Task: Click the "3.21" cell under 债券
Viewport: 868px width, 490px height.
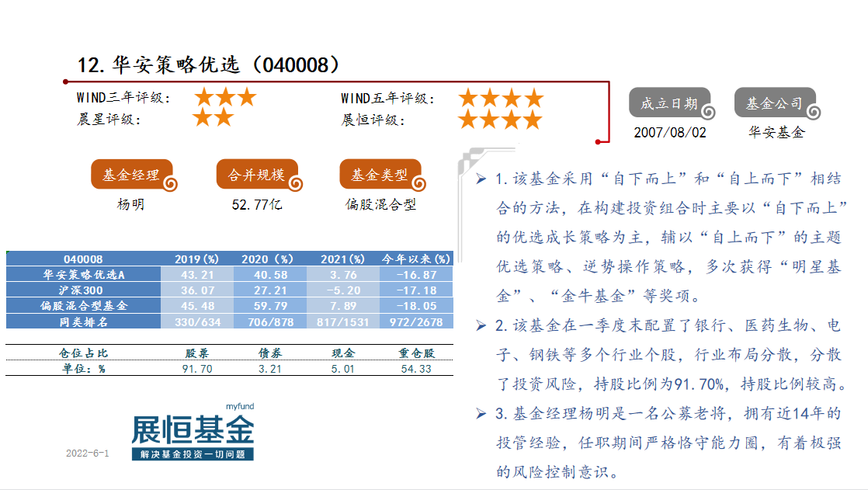Action: click(270, 369)
